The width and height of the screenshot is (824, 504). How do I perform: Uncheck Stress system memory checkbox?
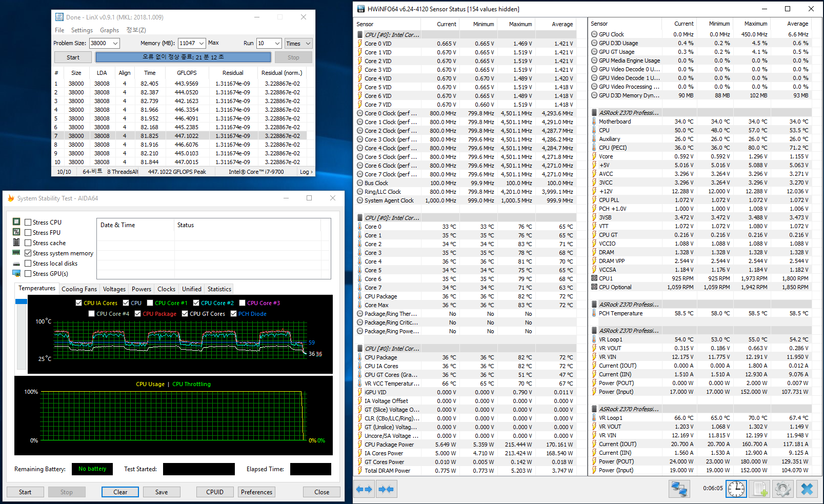(x=28, y=253)
